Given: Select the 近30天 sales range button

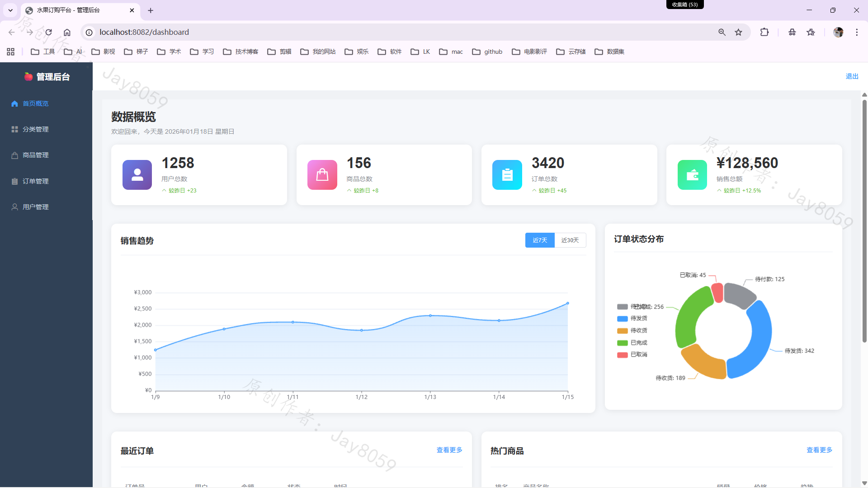Looking at the screenshot, I should 570,240.
